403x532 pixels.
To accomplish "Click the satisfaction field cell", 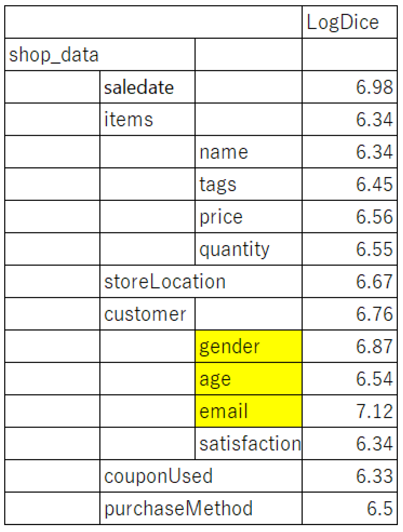I will tap(250, 444).
